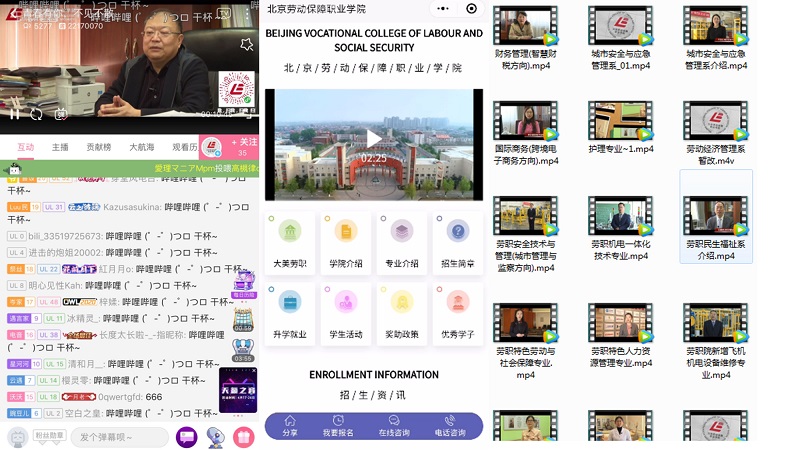The height and width of the screenshot is (450, 800).
Task: Toggle the danmaku icon in the live player
Action: coord(61,114)
